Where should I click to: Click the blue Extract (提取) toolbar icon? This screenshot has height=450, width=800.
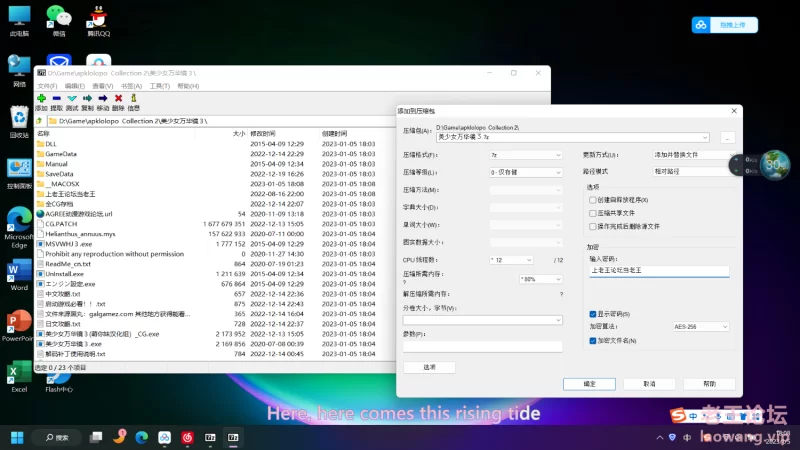[x=57, y=98]
